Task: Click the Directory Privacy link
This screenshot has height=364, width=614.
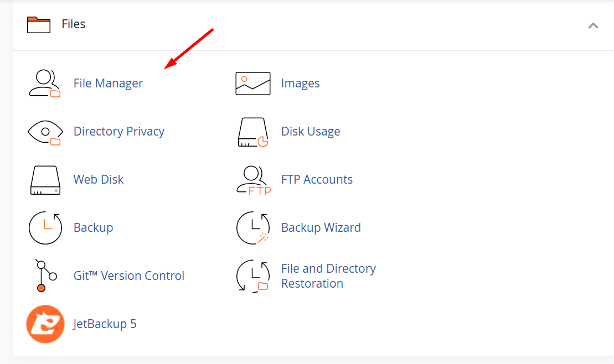Action: [118, 132]
